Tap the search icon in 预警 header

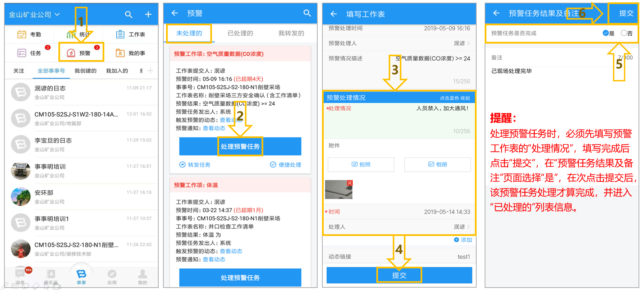pos(307,13)
